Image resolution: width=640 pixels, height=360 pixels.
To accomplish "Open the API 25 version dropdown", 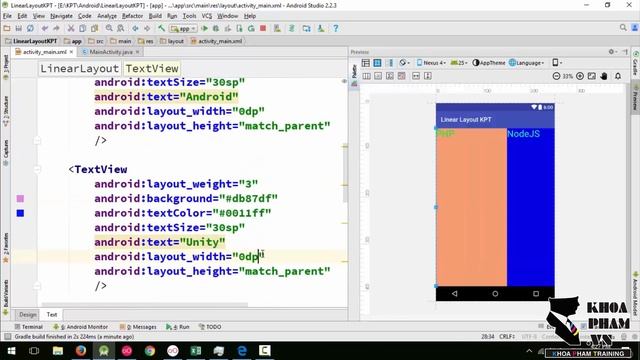I will (459, 63).
